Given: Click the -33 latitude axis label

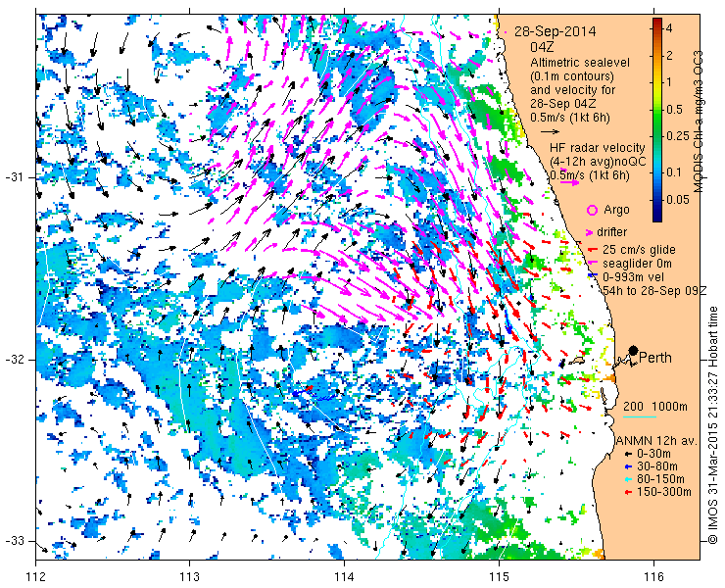Looking at the screenshot, I should point(15,541).
